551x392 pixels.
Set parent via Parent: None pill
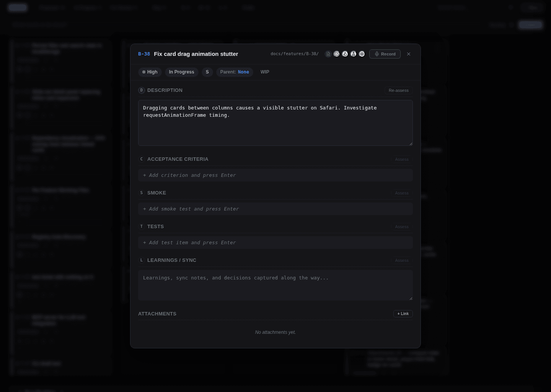pyautogui.click(x=235, y=72)
